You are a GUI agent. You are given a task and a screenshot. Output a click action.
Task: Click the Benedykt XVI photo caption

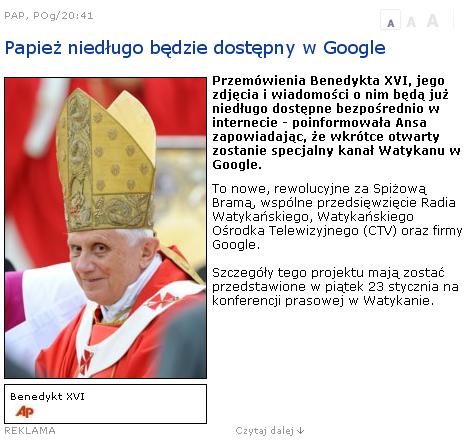point(47,397)
